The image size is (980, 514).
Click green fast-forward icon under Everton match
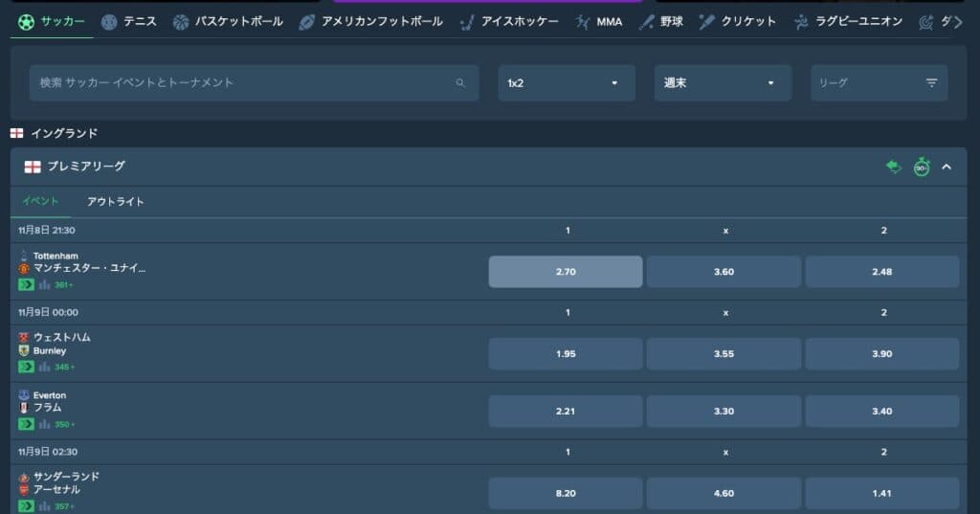point(26,424)
